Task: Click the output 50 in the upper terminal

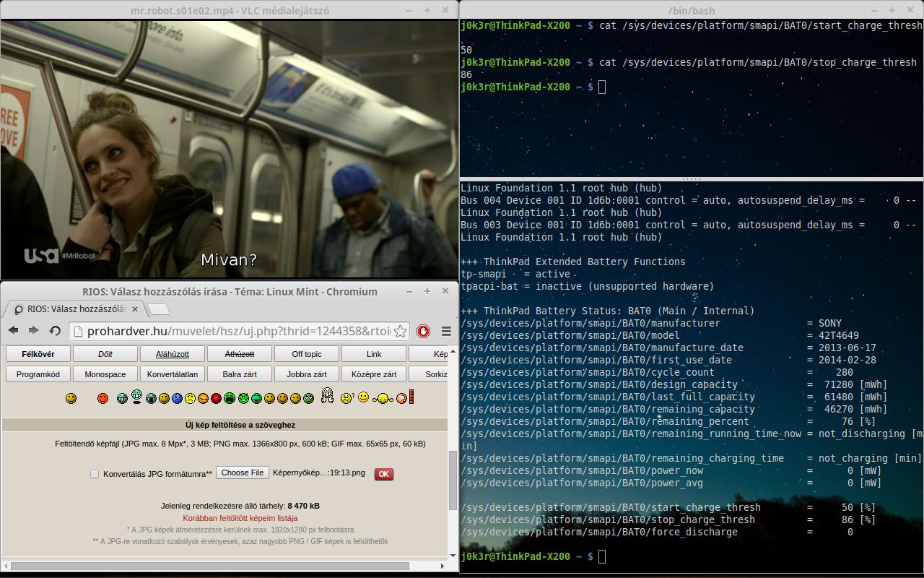Action: click(x=466, y=50)
